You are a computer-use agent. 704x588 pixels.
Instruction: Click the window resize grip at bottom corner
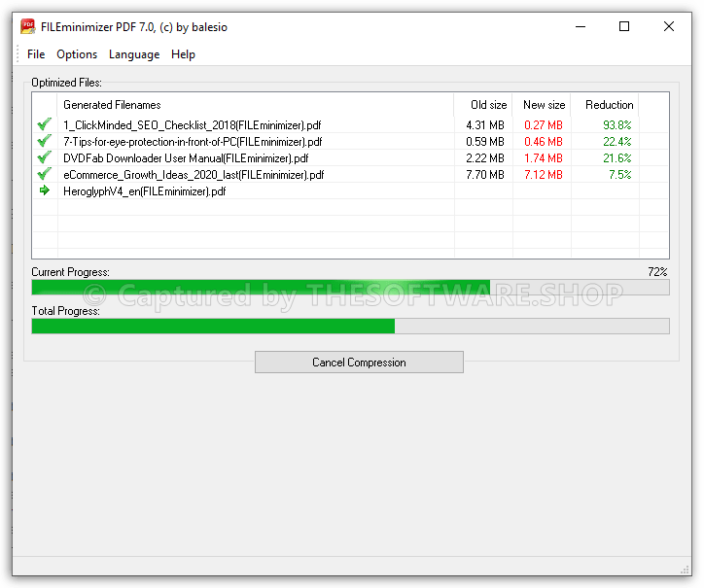685,570
